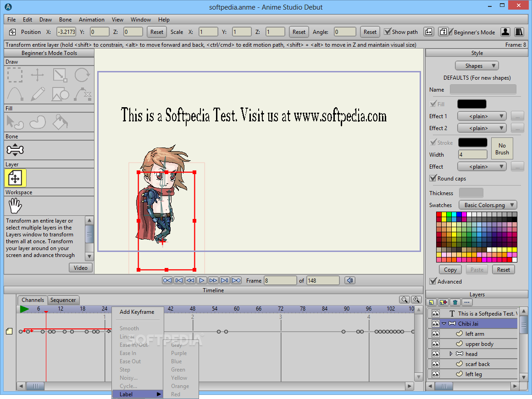Switch to the Channels tab
This screenshot has width=532, height=399.
[x=33, y=300]
